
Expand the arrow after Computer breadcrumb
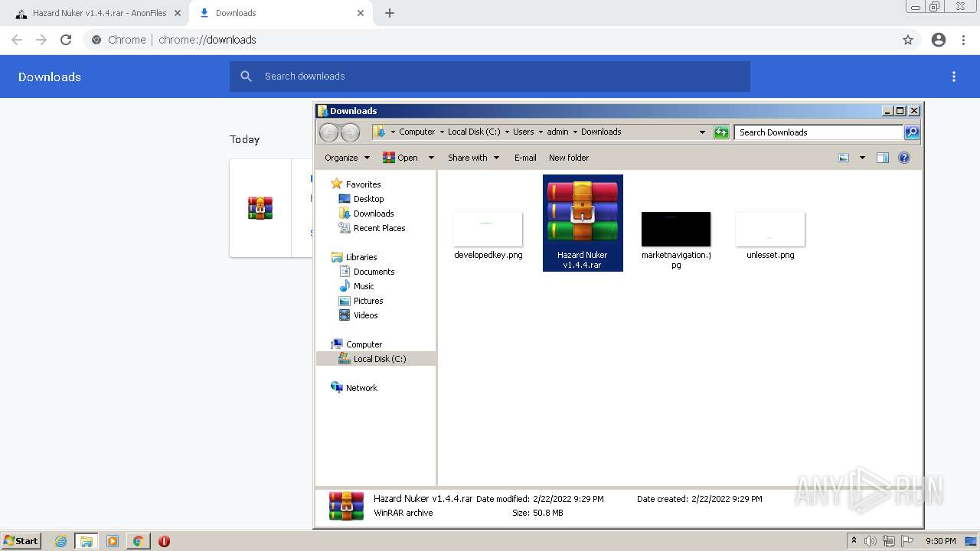[442, 132]
